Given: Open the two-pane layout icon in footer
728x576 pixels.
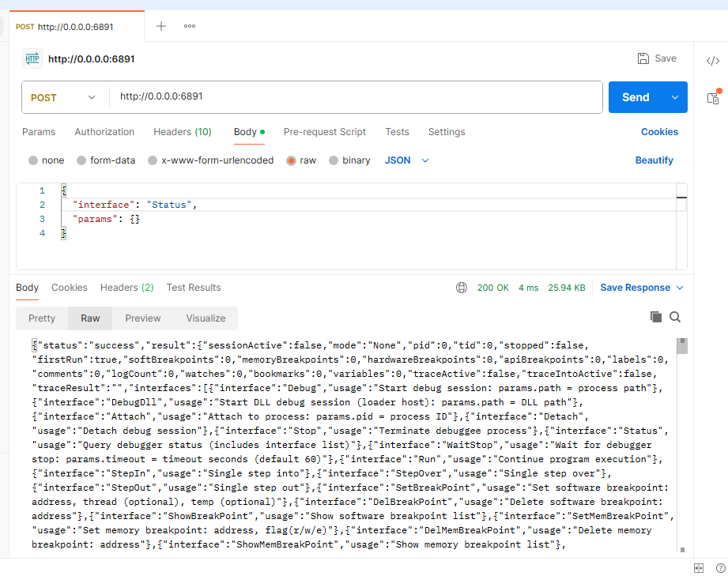Looking at the screenshot, I should (x=699, y=568).
